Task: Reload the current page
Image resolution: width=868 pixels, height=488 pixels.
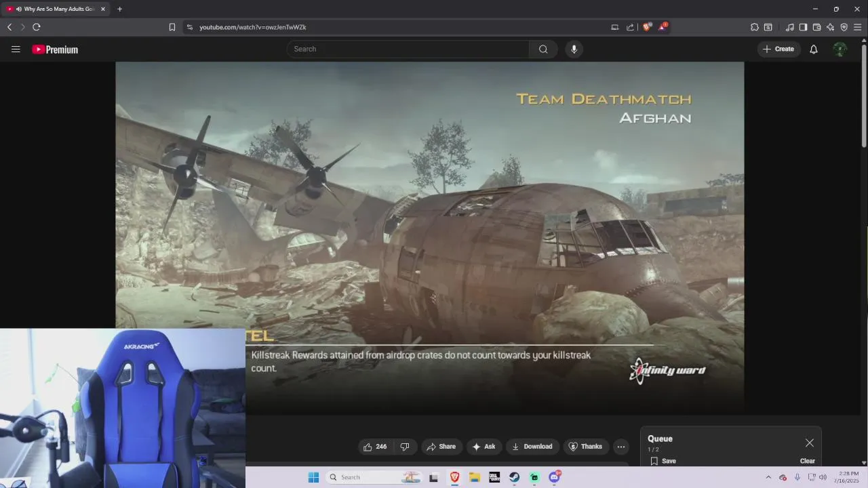Action: click(x=37, y=27)
